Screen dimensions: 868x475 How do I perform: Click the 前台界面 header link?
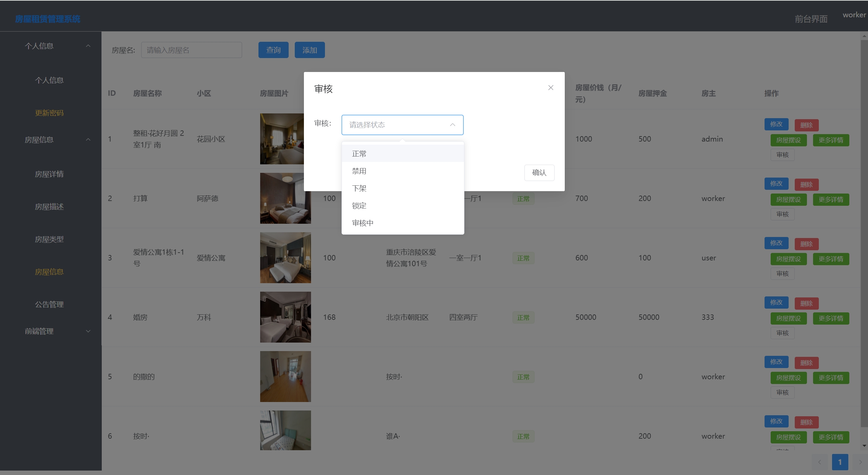click(811, 19)
